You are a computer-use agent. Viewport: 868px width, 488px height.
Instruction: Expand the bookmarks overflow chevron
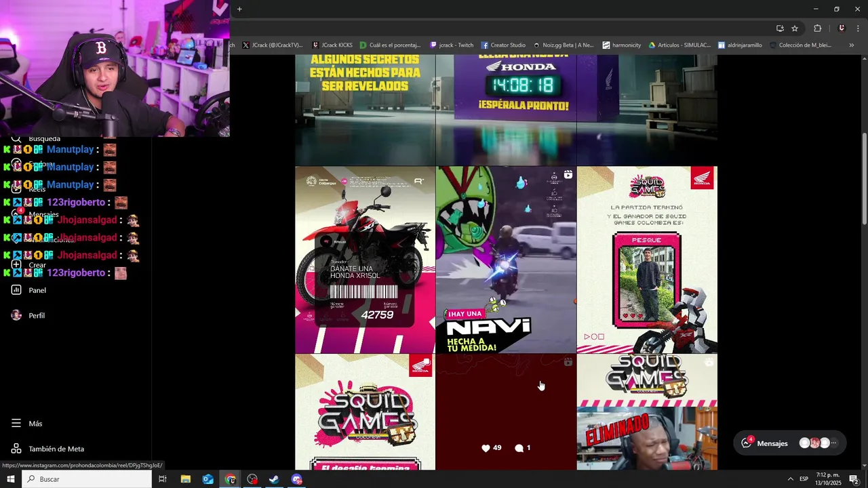tap(852, 45)
